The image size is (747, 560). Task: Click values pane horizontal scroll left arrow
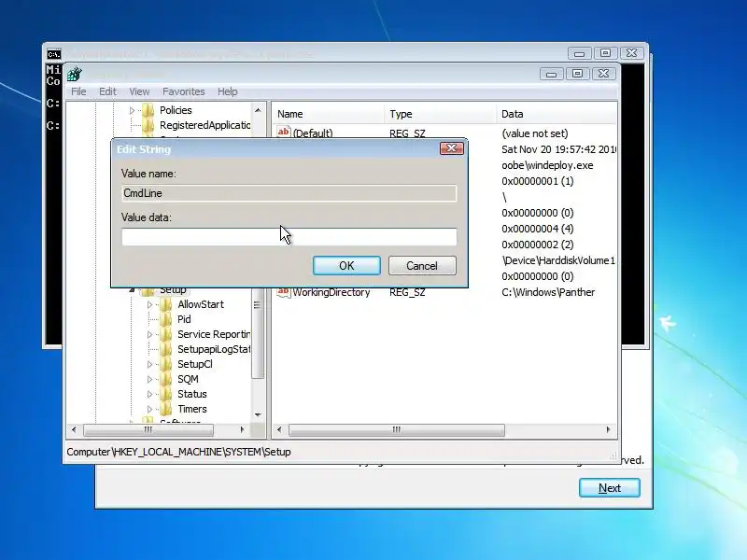279,429
